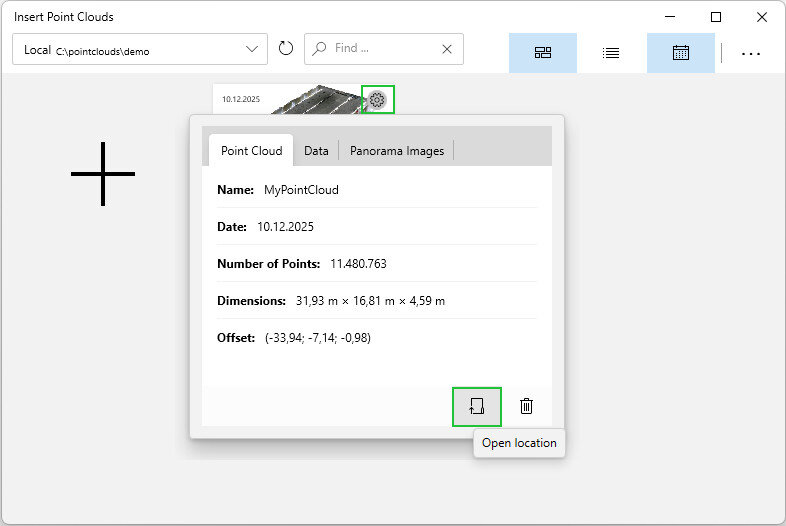Viewport: 786px width, 526px height.
Task: Expand the Local source path dropdown
Action: pos(252,49)
